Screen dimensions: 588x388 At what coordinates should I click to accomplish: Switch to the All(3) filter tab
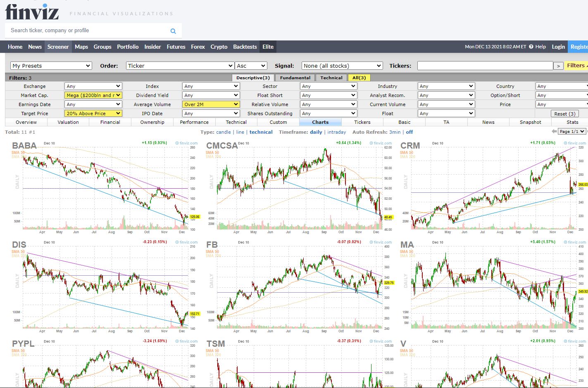(359, 78)
